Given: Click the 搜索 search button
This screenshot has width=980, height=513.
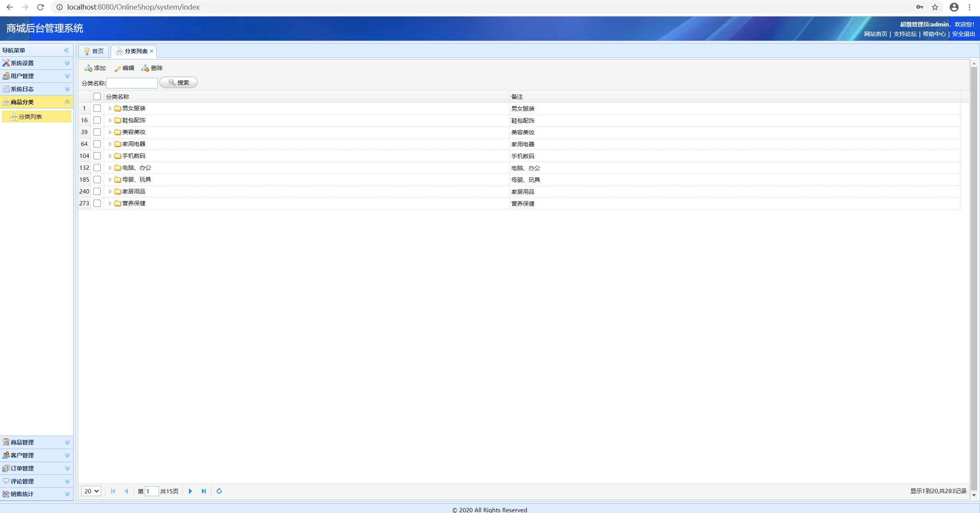Looking at the screenshot, I should 179,82.
